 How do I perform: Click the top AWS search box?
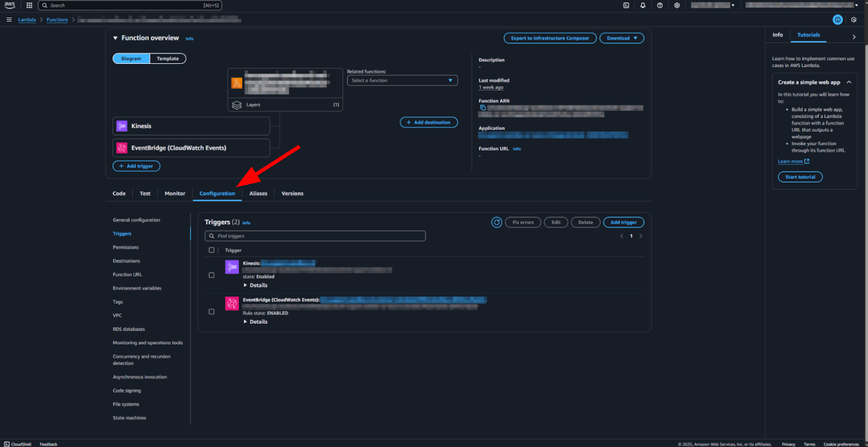pyautogui.click(x=130, y=5)
